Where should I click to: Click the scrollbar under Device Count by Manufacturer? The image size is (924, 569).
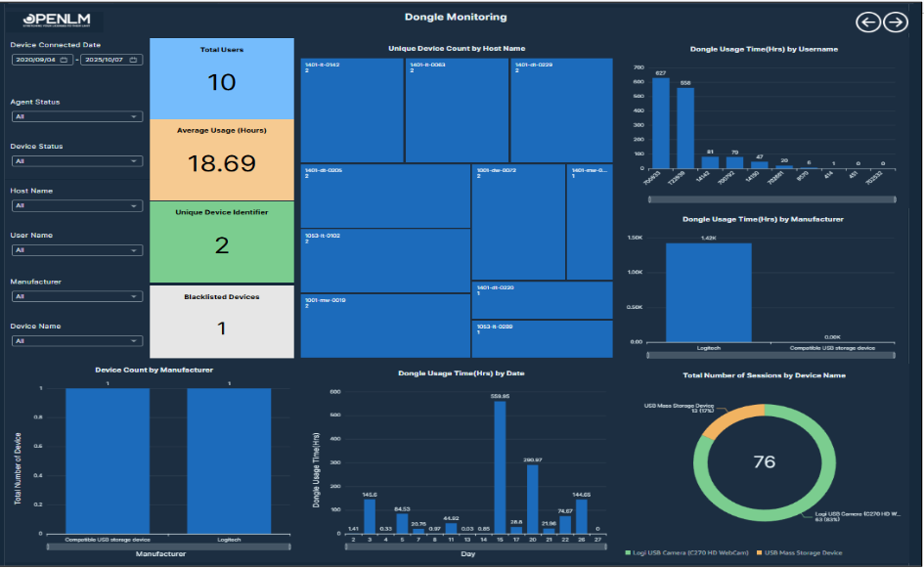coord(154,547)
